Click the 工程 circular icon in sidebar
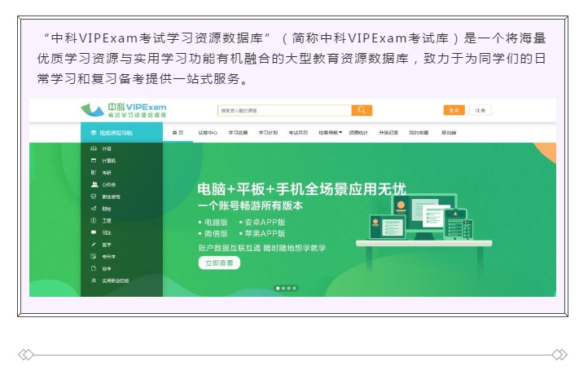The image size is (588, 371). 94,220
